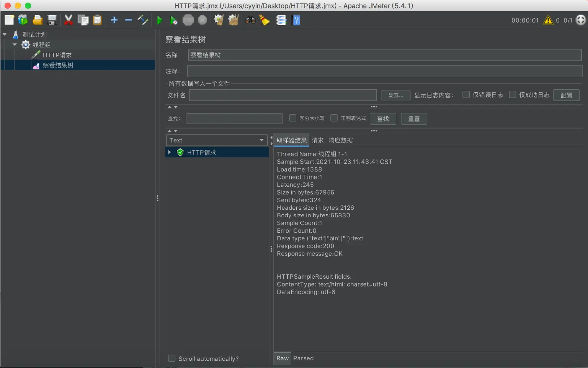
Task: Click the Clear All broom icons
Action: click(x=233, y=20)
